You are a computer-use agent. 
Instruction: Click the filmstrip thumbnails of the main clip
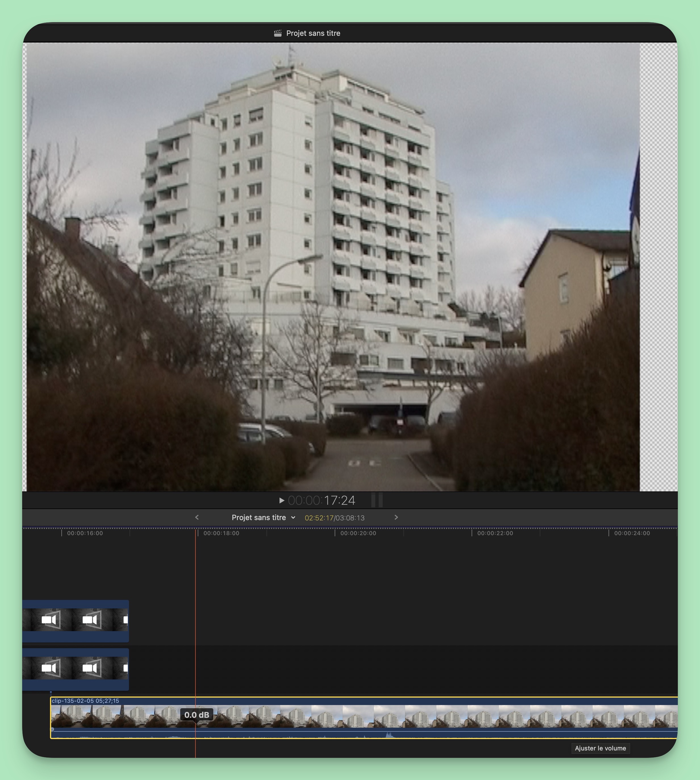click(364, 716)
